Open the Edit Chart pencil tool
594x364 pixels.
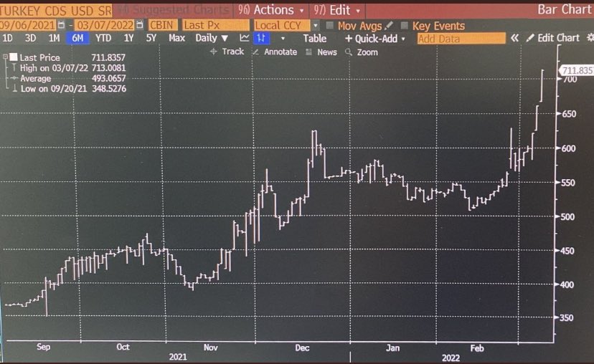coord(552,38)
